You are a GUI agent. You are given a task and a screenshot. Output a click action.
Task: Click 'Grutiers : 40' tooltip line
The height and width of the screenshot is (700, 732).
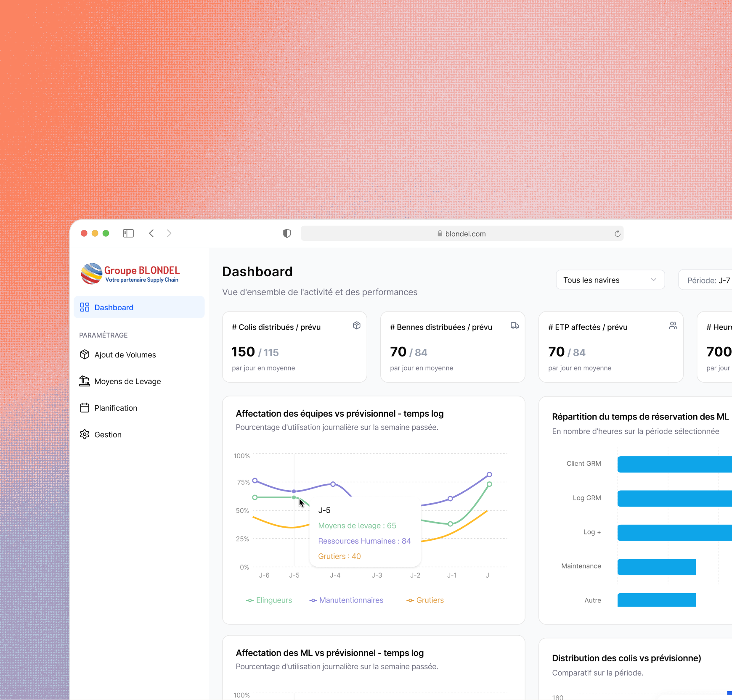pyautogui.click(x=339, y=556)
